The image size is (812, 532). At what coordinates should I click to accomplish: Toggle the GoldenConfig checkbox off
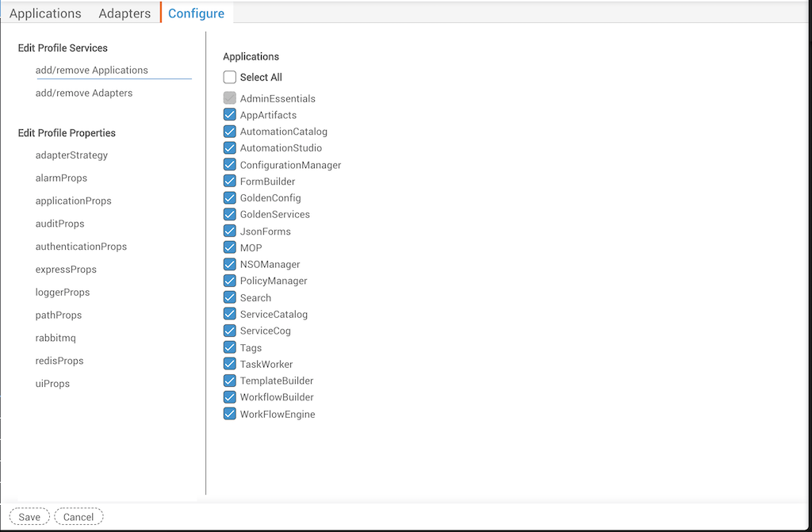(230, 198)
